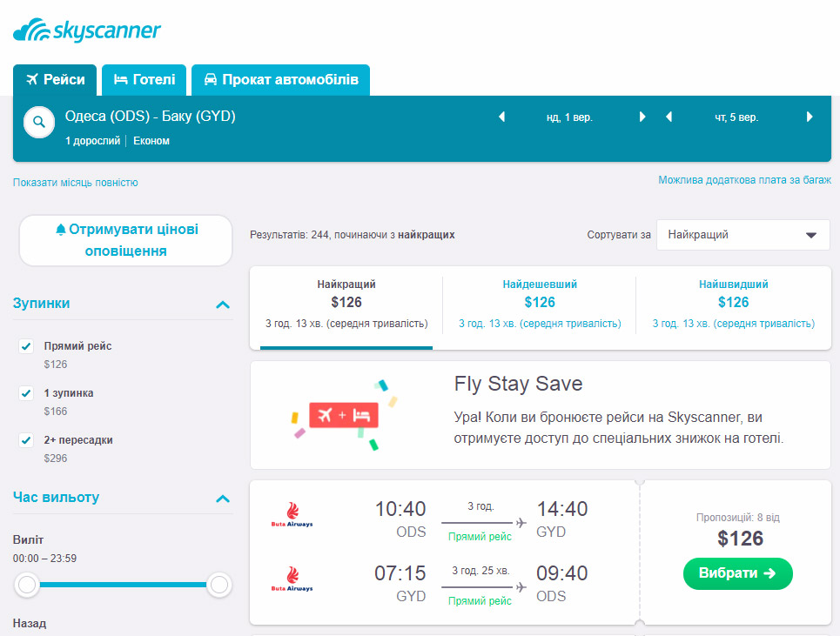Click the Skyscanner logo

coord(87,30)
